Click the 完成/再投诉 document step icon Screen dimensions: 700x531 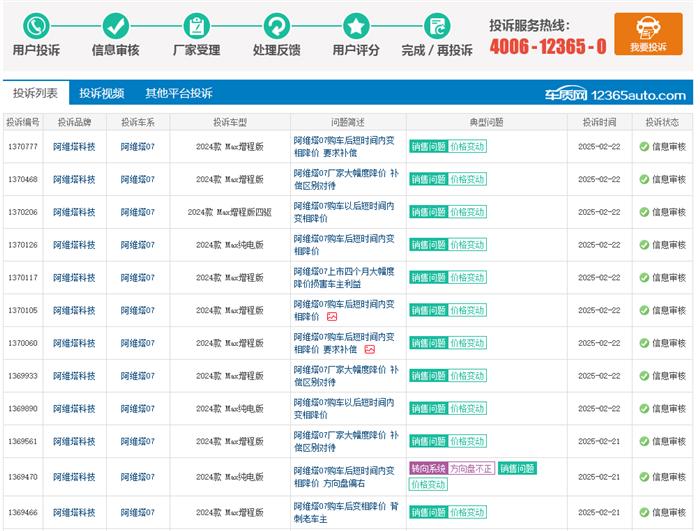[x=437, y=26]
